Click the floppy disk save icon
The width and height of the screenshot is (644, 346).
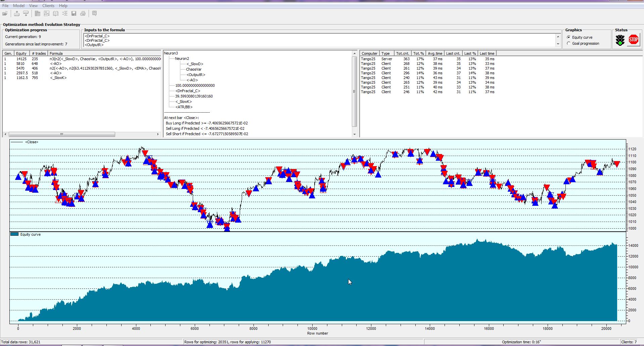pyautogui.click(x=74, y=13)
